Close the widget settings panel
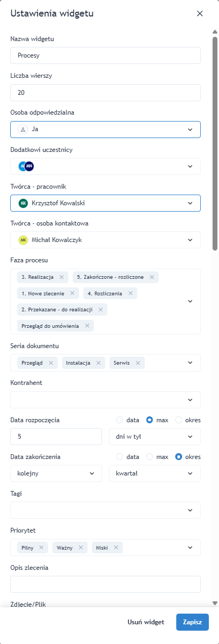Viewport: 219px width, 644px height. point(200,14)
